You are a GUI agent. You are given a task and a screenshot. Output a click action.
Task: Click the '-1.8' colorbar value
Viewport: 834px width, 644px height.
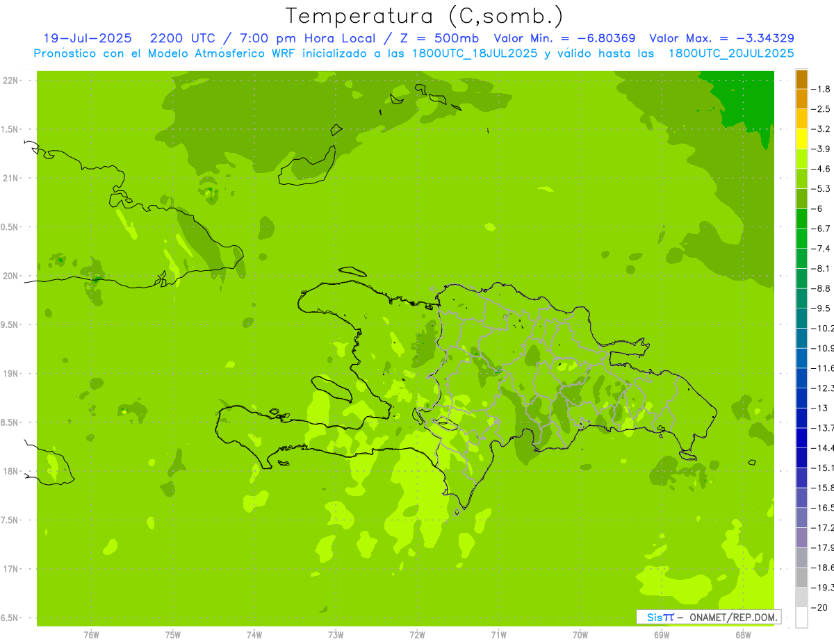pyautogui.click(x=820, y=89)
